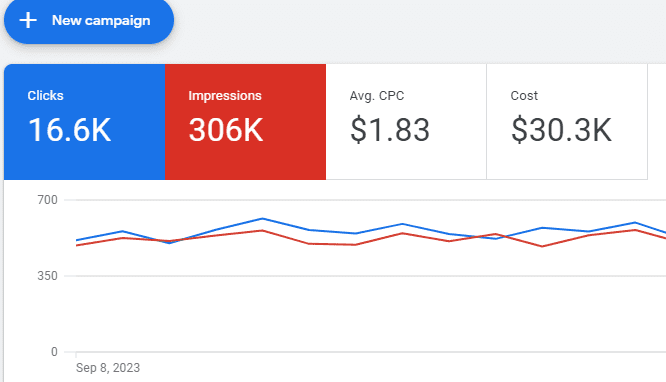Click the highest peak of the blue line
Image resolution: width=666 pixels, height=382 pixels.
pos(262,219)
